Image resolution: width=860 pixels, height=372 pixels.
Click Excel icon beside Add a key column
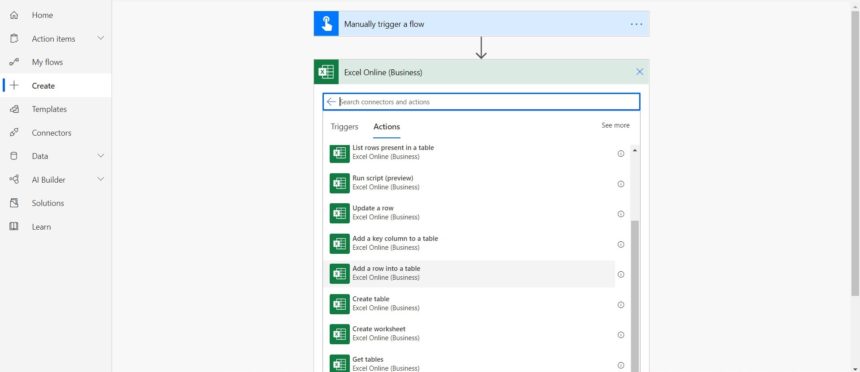click(x=340, y=244)
